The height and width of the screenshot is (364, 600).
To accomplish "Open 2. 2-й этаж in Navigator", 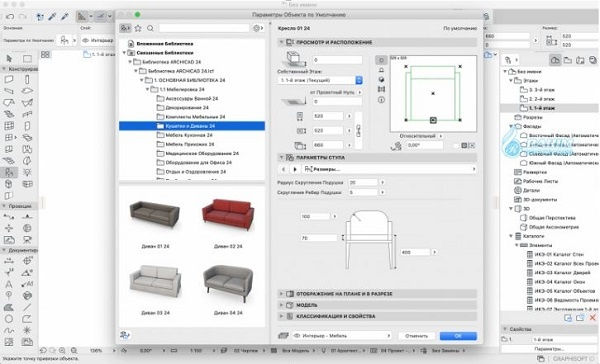I will (541, 99).
